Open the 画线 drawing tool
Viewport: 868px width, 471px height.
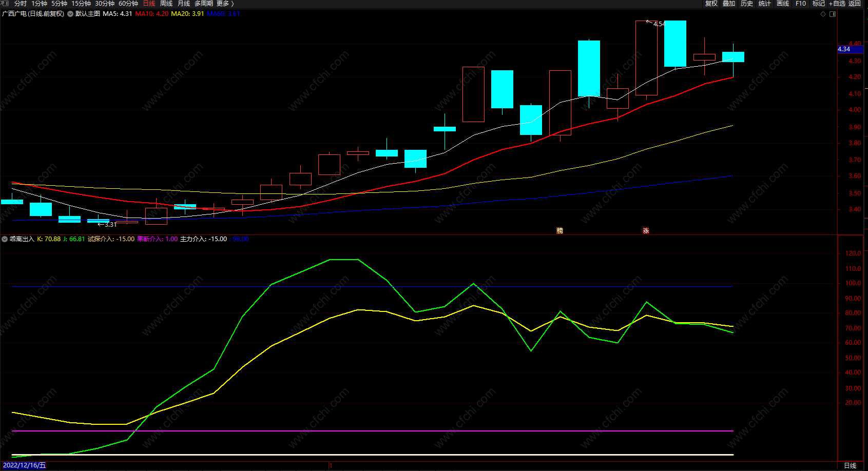pyautogui.click(x=783, y=4)
